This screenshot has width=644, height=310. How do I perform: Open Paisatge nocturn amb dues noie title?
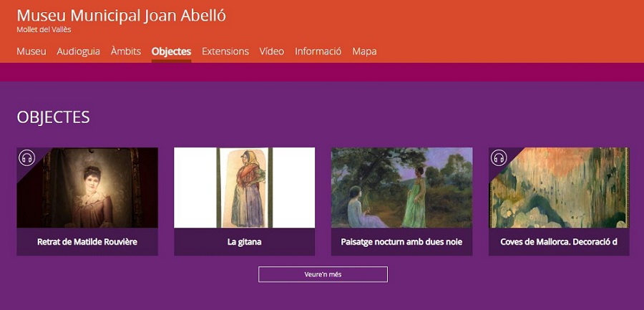(401, 242)
